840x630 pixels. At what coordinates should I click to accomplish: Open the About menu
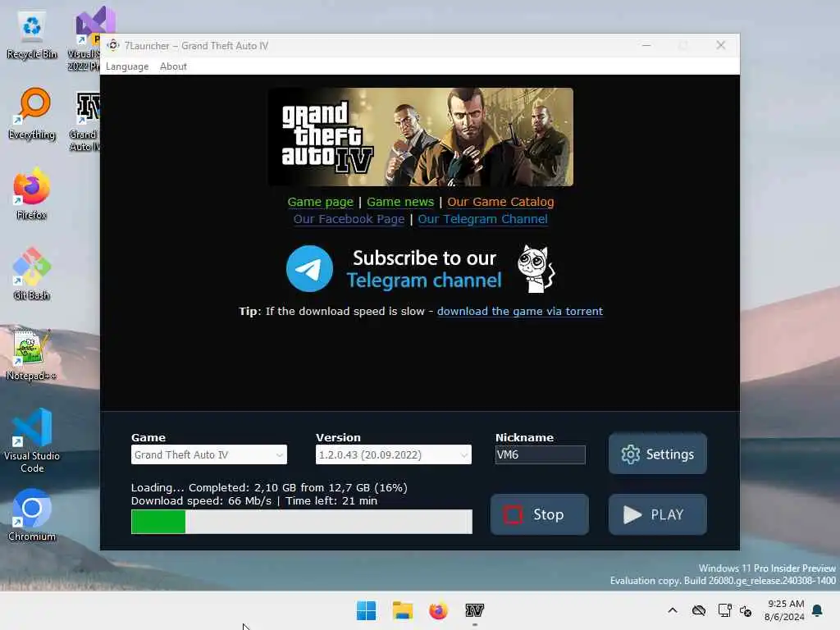(173, 66)
